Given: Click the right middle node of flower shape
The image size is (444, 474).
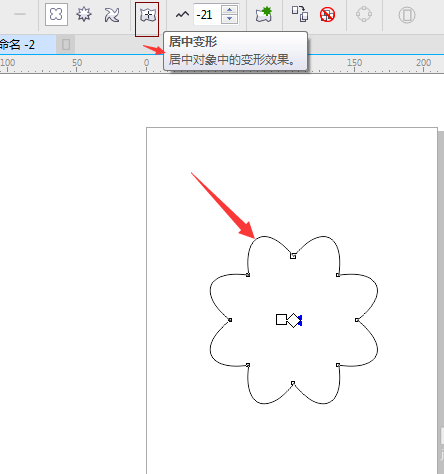Looking at the screenshot, I should [x=357, y=320].
